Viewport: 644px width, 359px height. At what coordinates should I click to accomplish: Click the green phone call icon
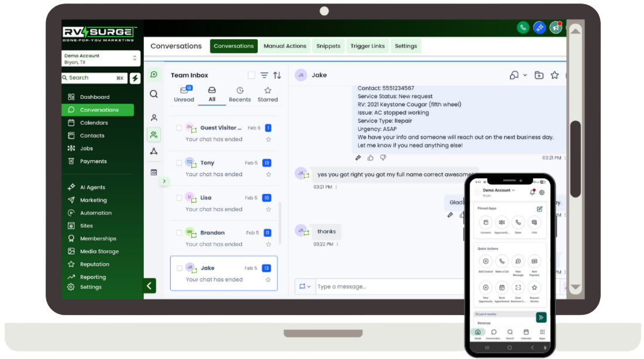(523, 27)
